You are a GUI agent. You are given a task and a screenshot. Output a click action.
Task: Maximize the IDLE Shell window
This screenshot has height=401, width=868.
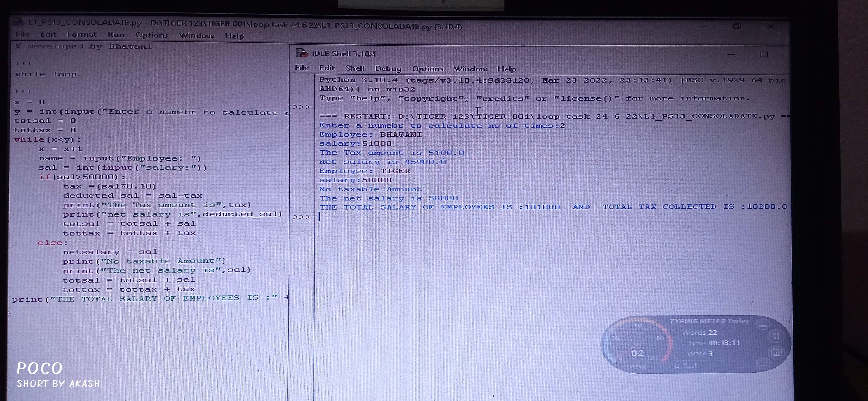tap(764, 54)
